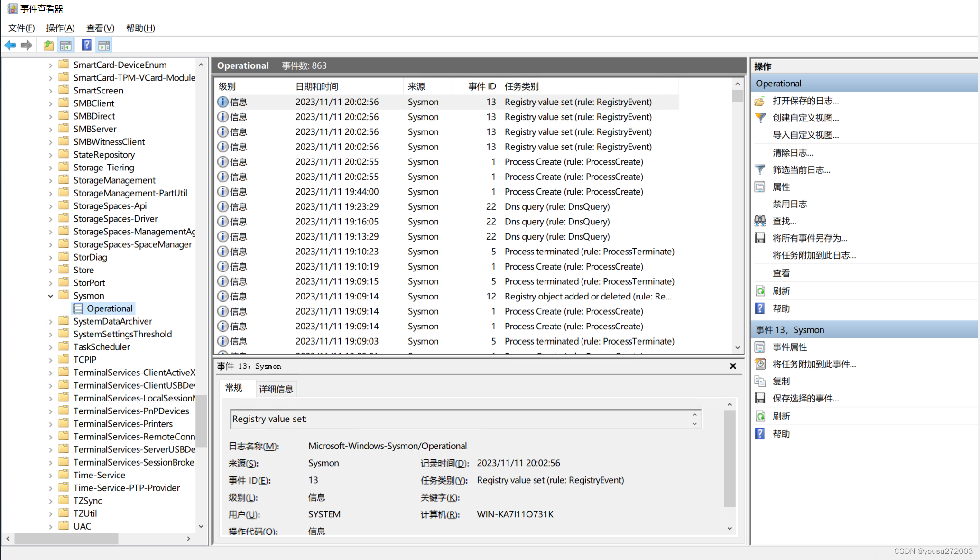The width and height of the screenshot is (980, 560).
Task: Click the find binoculars icon
Action: pyautogui.click(x=760, y=221)
